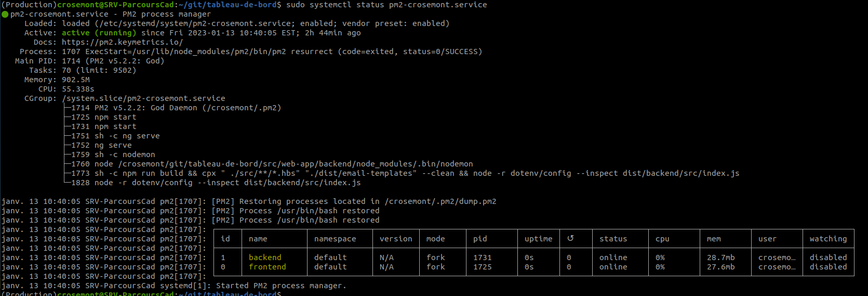Click the bottom shell prompt line
This screenshot has height=296, width=868.
pos(140,293)
